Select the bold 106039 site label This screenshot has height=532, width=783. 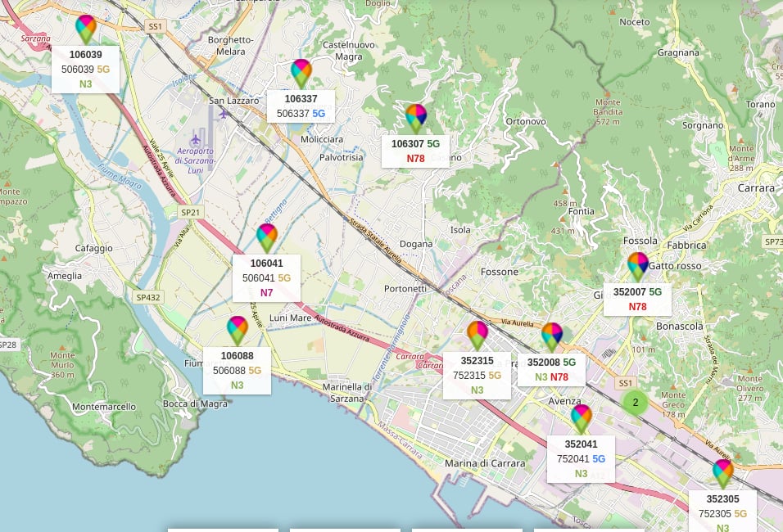pyautogui.click(x=86, y=54)
